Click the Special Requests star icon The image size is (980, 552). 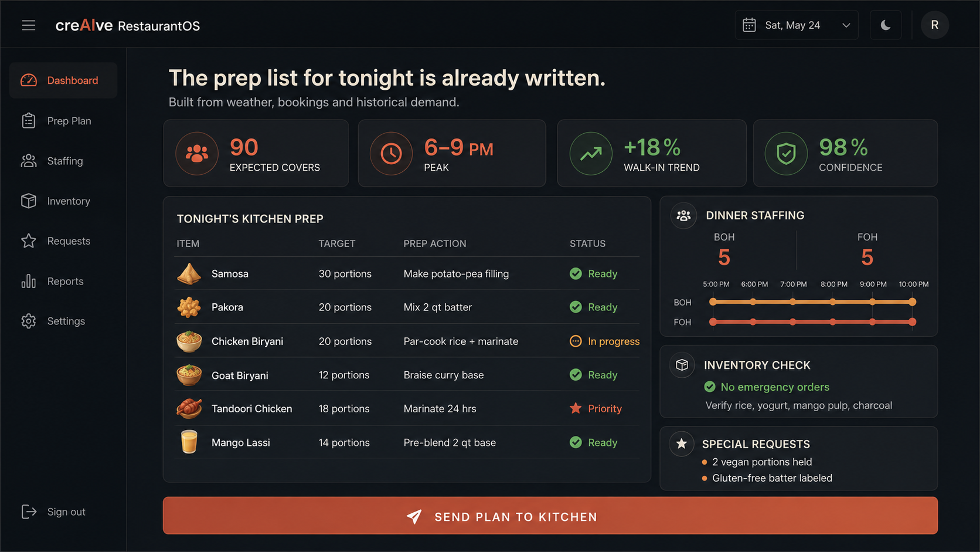pos(682,444)
